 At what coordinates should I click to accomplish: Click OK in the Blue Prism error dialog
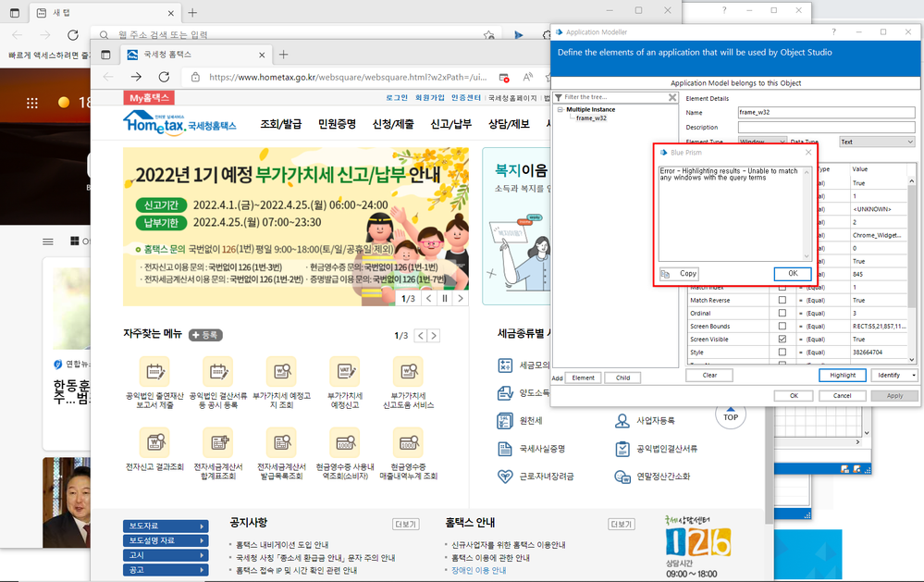click(x=793, y=274)
